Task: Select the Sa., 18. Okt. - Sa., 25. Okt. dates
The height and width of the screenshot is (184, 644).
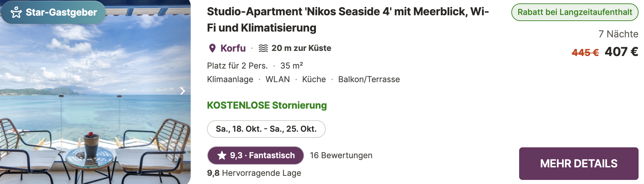Action: click(266, 129)
